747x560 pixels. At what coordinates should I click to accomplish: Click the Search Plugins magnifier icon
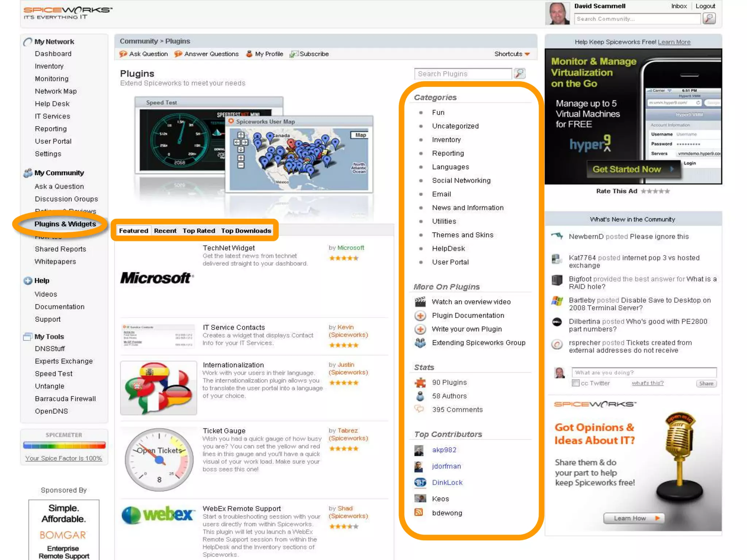(x=519, y=74)
